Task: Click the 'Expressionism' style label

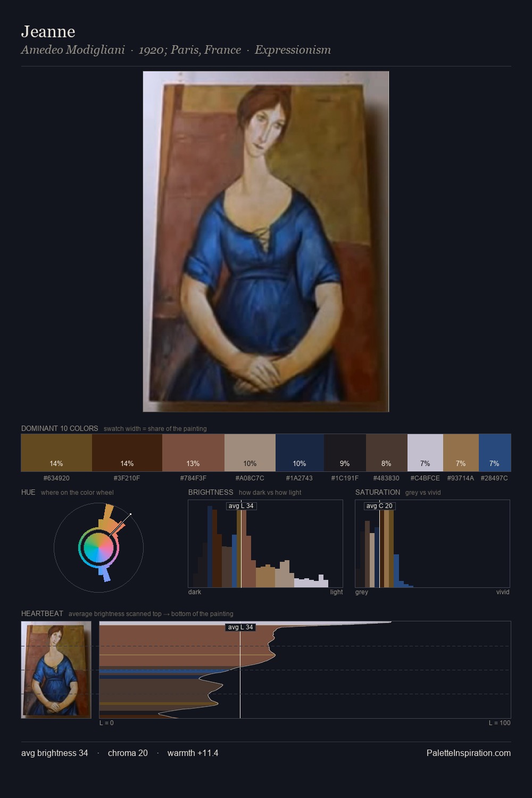Action: tap(293, 49)
